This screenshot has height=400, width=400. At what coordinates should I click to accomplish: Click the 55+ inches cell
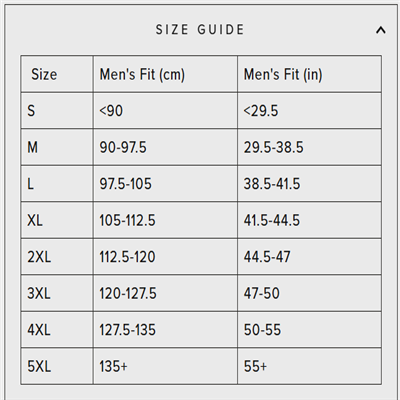click(255, 366)
